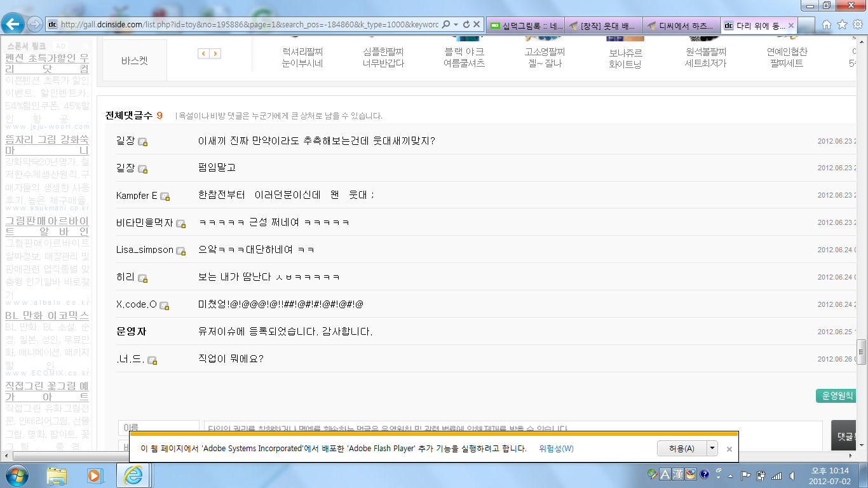This screenshot has height=488, width=868.
Task: Click the search magnifier in the address bar
Action: point(446,25)
